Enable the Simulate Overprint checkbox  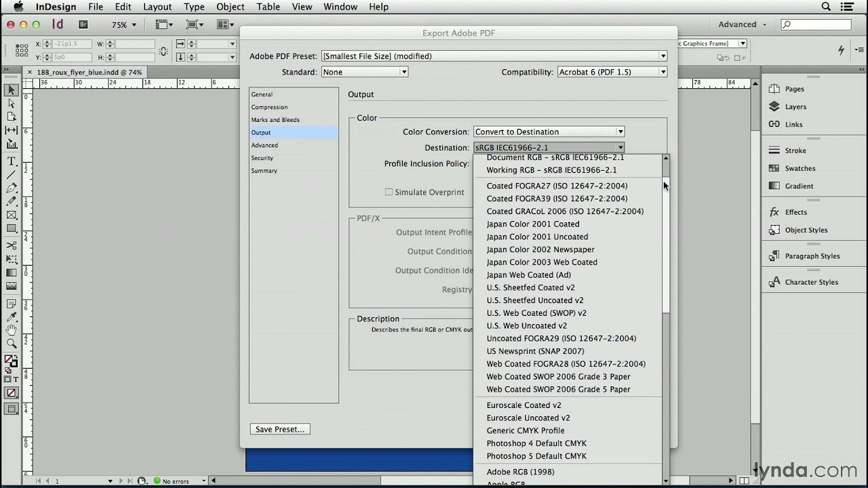click(389, 192)
